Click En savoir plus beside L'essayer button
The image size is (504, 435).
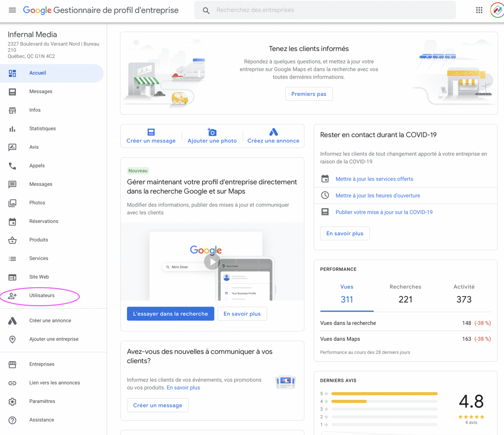[x=242, y=314]
